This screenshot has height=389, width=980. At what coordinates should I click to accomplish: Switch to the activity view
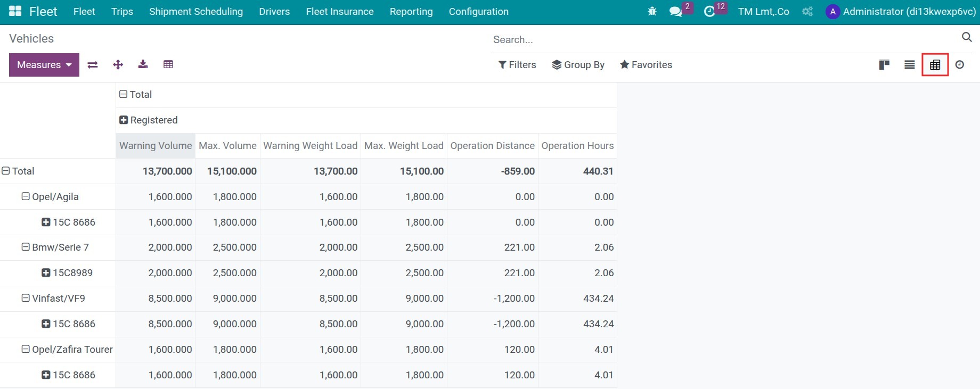click(x=960, y=65)
